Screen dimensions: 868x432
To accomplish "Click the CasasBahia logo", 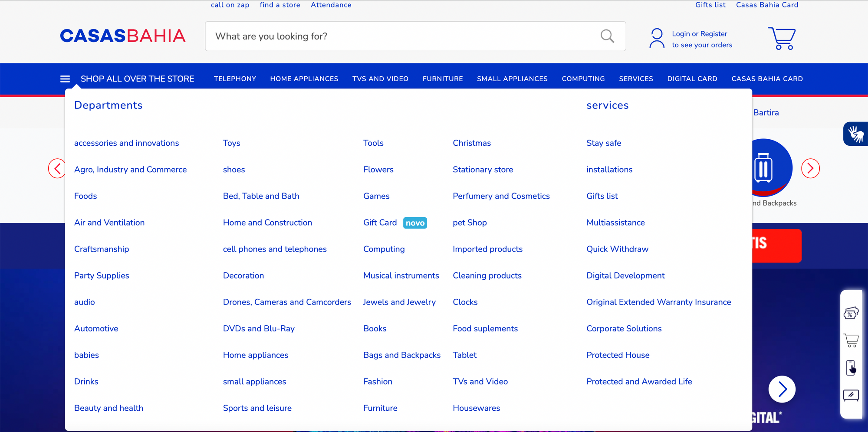I will pos(123,36).
